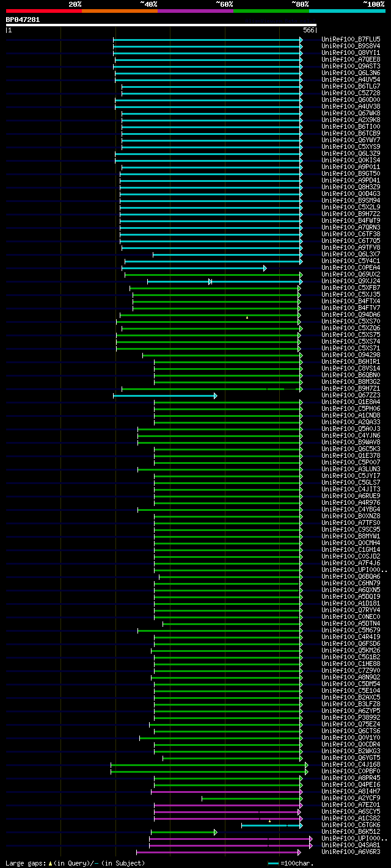Click the cyan alignment bar of Q9XJ24

[x=224, y=281]
